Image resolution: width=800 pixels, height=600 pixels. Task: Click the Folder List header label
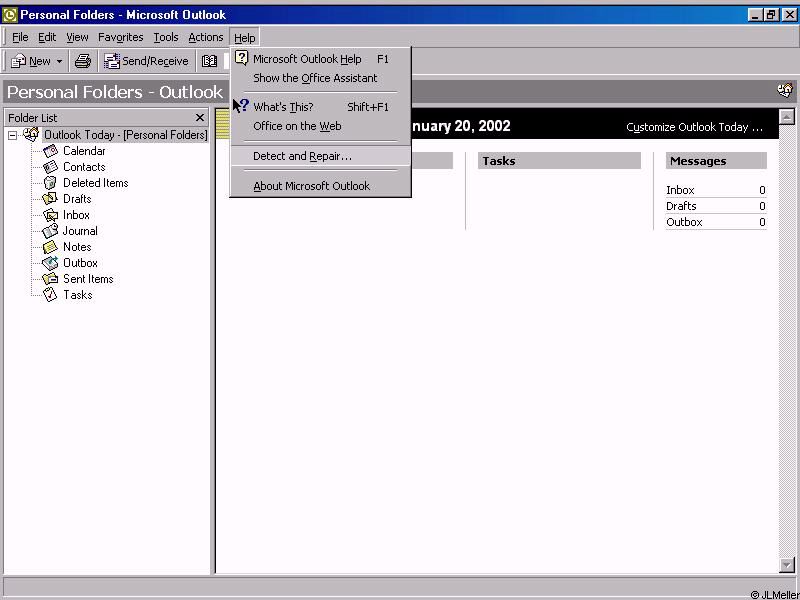pos(33,118)
